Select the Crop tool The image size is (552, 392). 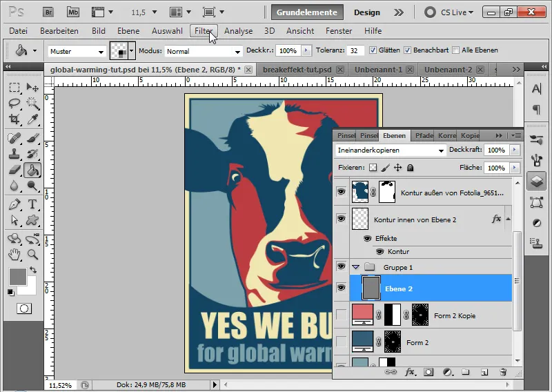pos(14,119)
